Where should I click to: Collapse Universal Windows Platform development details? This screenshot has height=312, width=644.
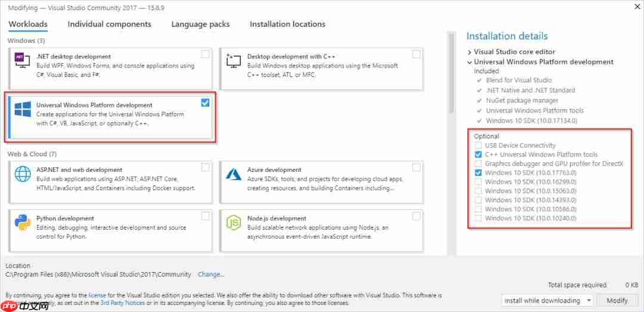point(469,62)
